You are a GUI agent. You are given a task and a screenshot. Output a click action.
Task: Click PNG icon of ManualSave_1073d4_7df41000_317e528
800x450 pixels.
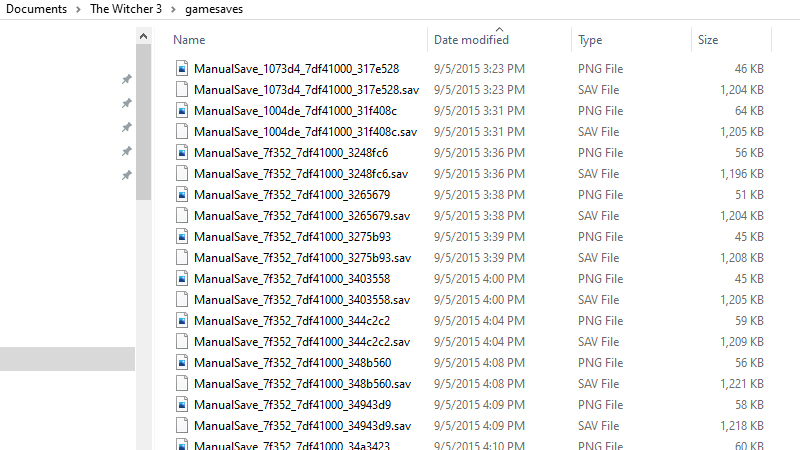182,68
